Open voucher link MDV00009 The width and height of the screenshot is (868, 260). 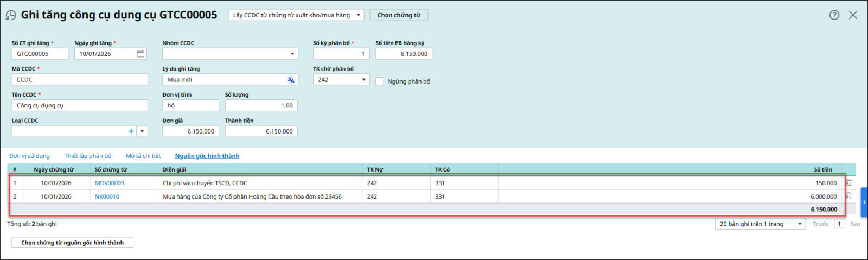coord(110,183)
